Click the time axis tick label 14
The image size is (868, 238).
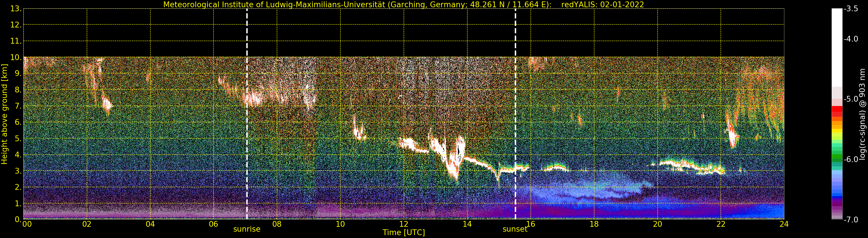(x=467, y=224)
